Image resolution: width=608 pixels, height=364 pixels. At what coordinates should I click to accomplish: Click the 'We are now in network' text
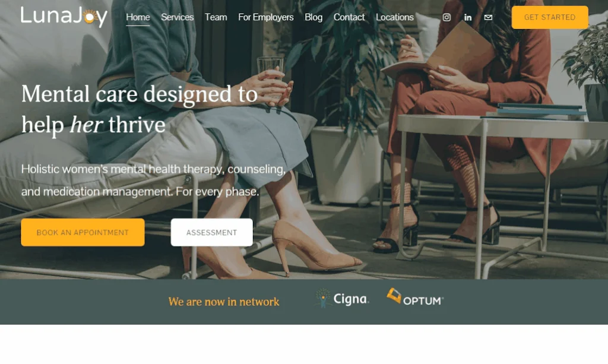pyautogui.click(x=224, y=302)
